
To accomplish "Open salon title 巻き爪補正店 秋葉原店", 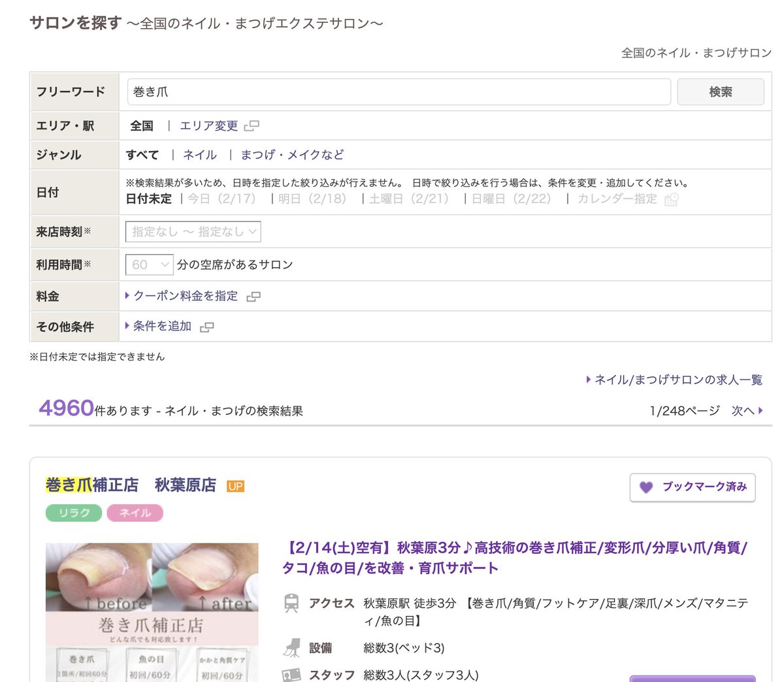I will (131, 485).
